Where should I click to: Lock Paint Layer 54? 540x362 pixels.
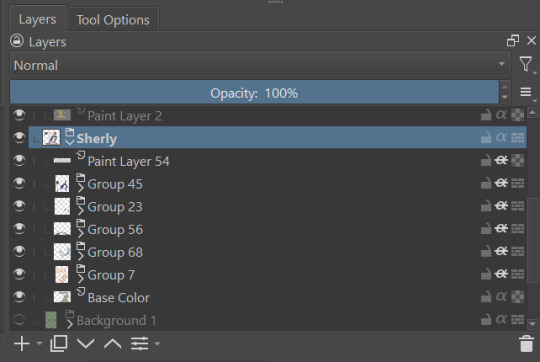pos(486,160)
